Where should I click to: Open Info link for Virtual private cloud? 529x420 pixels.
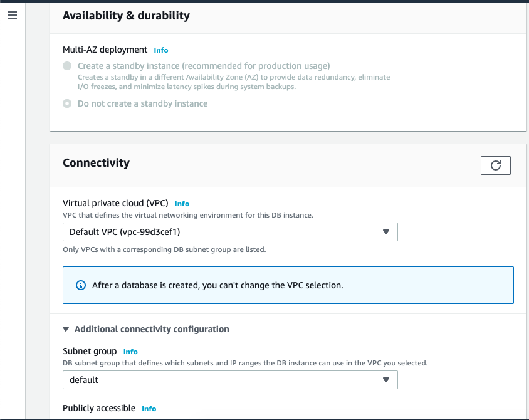point(182,204)
